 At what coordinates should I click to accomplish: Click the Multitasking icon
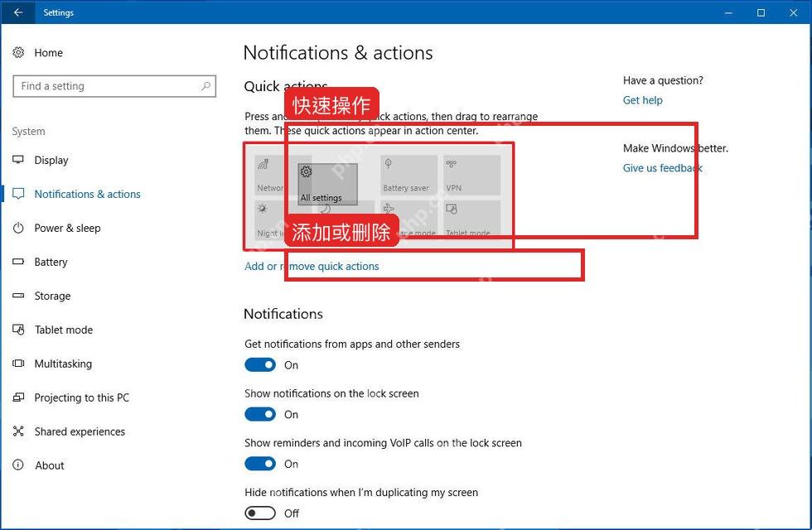18,364
